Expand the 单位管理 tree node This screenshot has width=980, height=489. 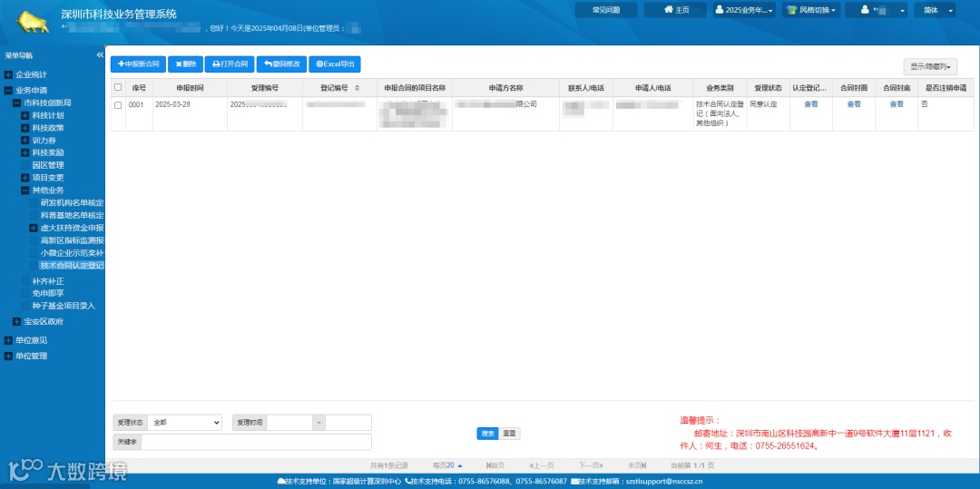[8, 356]
